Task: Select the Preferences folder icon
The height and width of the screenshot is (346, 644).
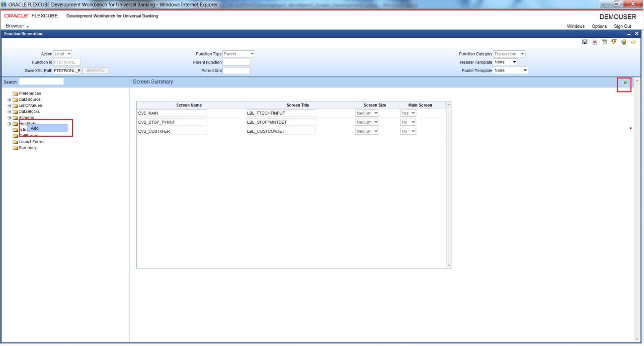Action: [15, 93]
